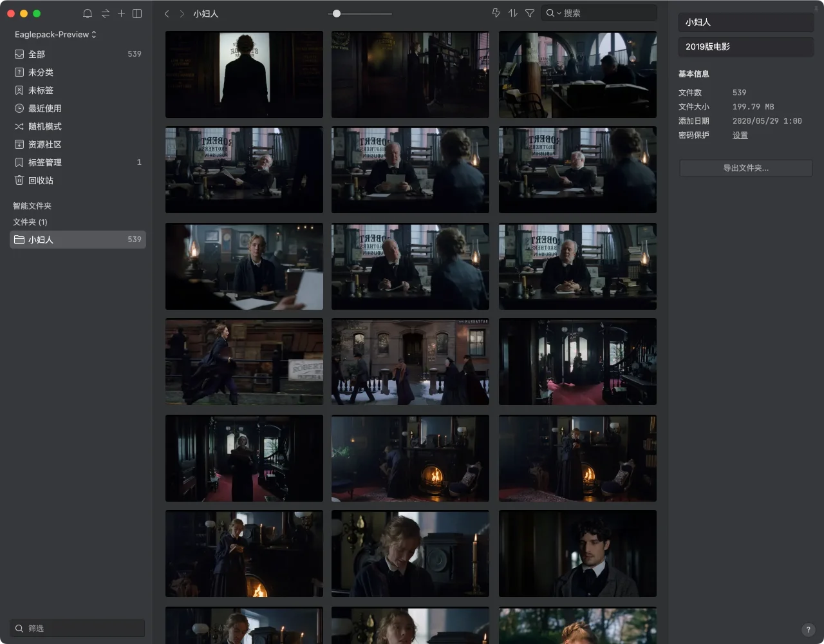824x644 pixels.
Task: Select the woman holding paper by lamp thumbnail
Action: [244, 266]
